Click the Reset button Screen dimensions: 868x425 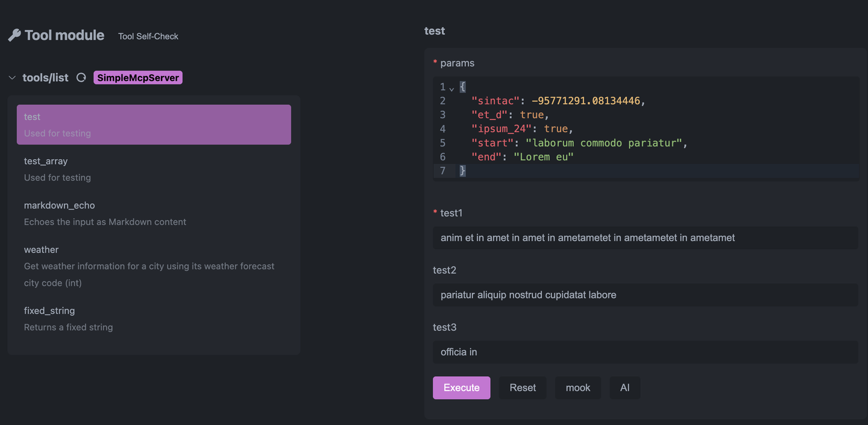[x=523, y=388]
